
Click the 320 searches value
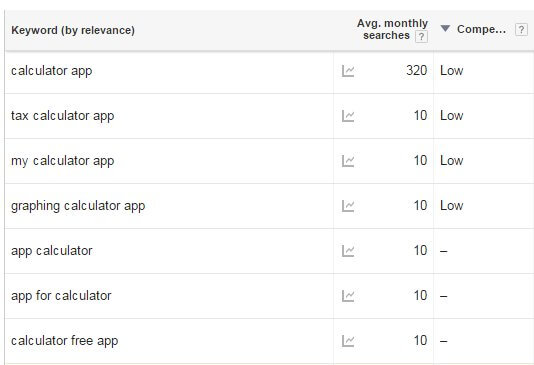tap(417, 70)
